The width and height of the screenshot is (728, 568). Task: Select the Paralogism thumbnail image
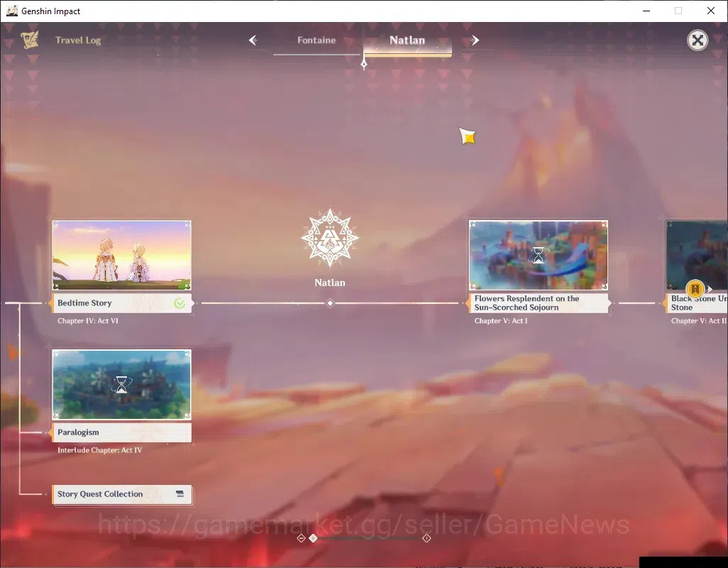121,385
